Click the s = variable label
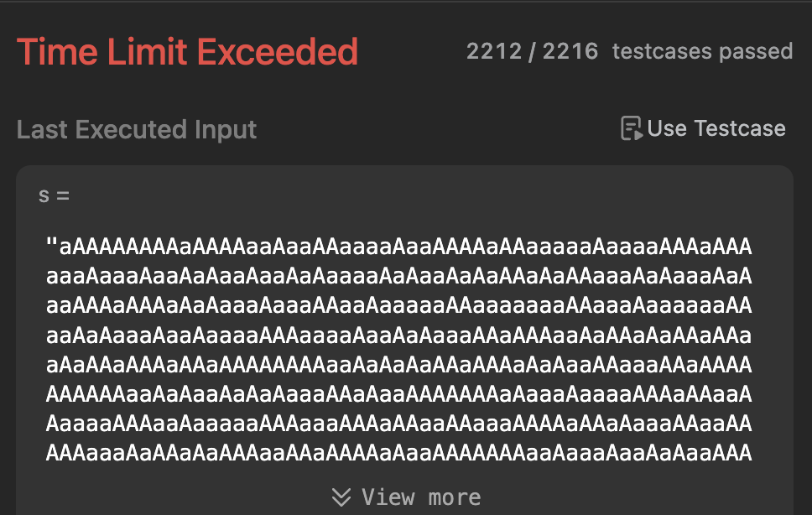This screenshot has height=515, width=812. pos(54,196)
